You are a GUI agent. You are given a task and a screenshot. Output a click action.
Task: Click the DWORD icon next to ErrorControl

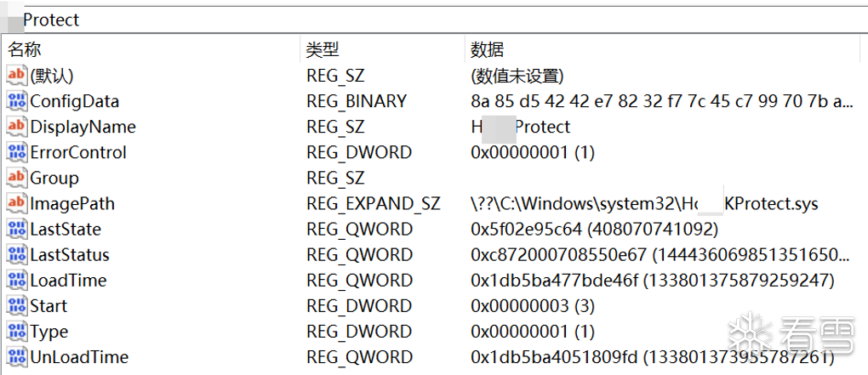tap(16, 152)
